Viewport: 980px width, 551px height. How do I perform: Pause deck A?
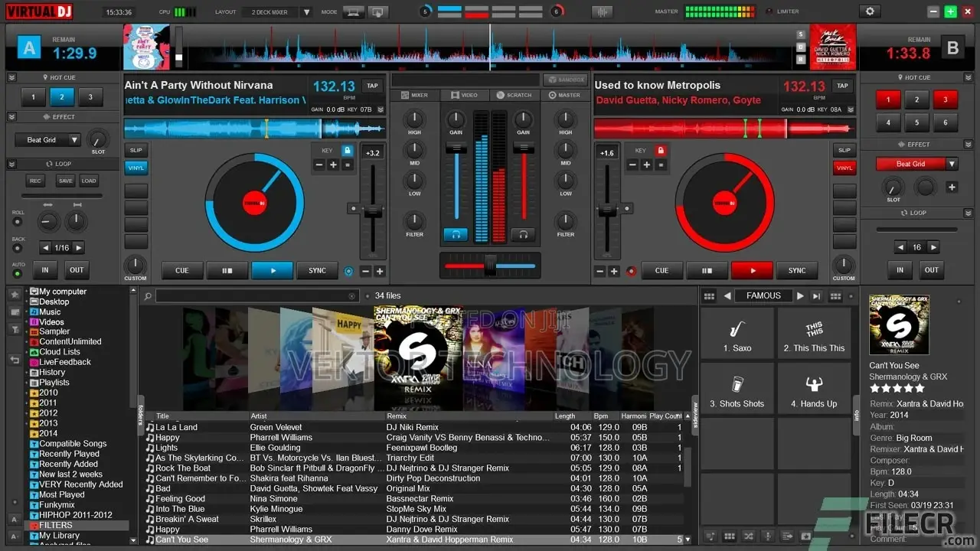[x=227, y=270]
